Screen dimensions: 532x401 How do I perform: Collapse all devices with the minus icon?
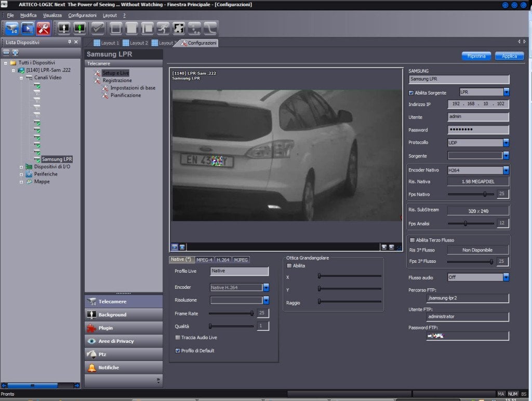[x=7, y=52]
